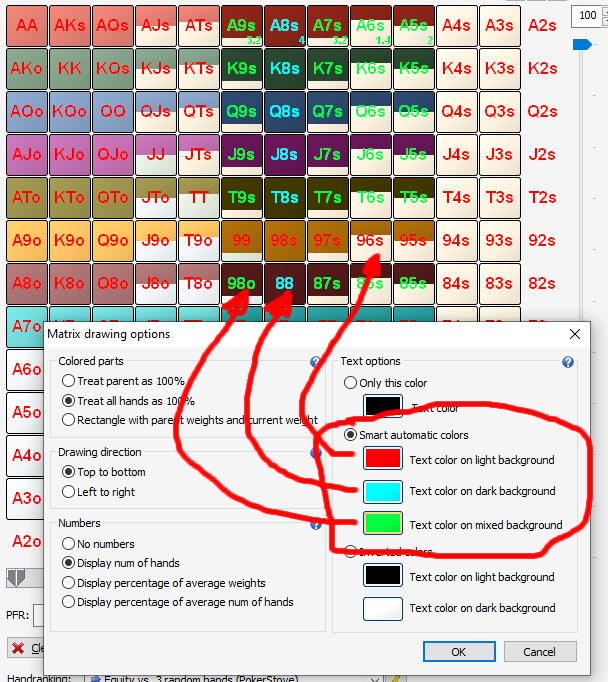Select AJo hand cell
This screenshot has height=682, width=608.
click(x=27, y=155)
